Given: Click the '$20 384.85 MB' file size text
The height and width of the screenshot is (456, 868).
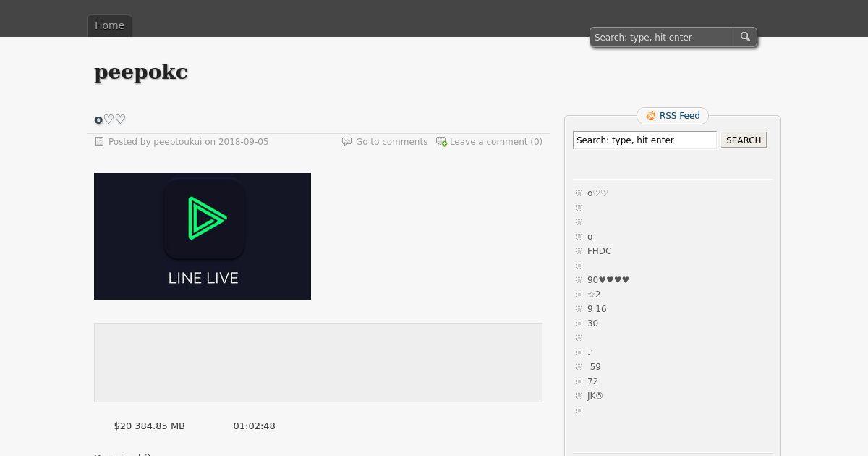Looking at the screenshot, I should point(150,426).
